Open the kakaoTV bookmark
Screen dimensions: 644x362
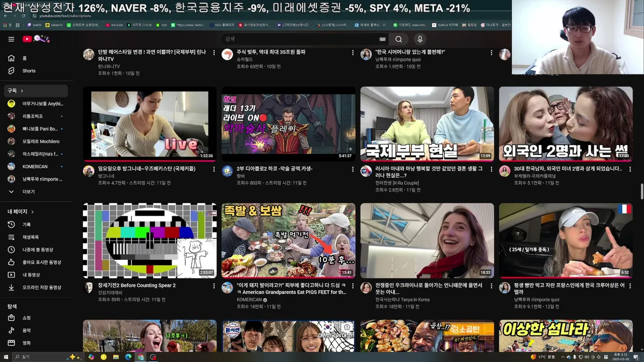tap(54, 25)
